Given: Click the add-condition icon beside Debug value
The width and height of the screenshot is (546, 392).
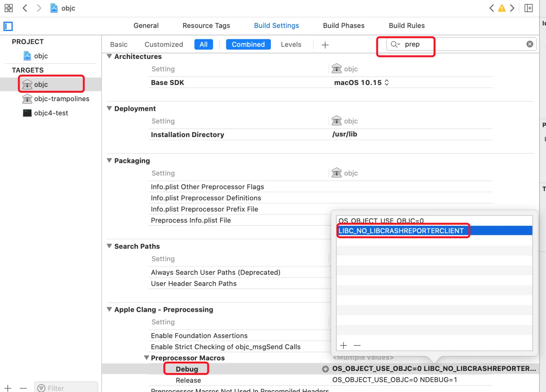Looking at the screenshot, I should pyautogui.click(x=325, y=369).
